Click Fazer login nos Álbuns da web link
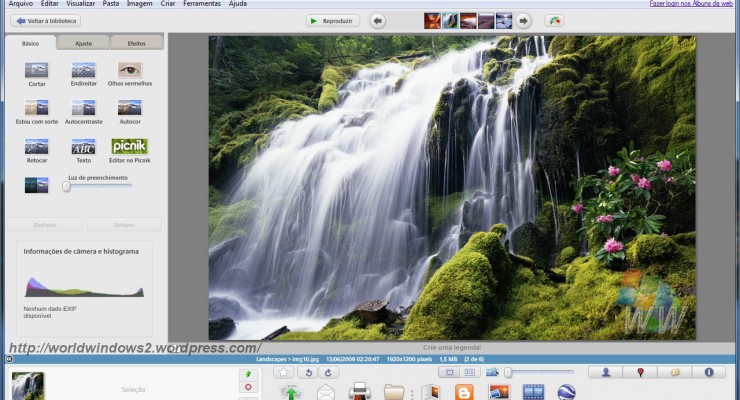 point(690,4)
